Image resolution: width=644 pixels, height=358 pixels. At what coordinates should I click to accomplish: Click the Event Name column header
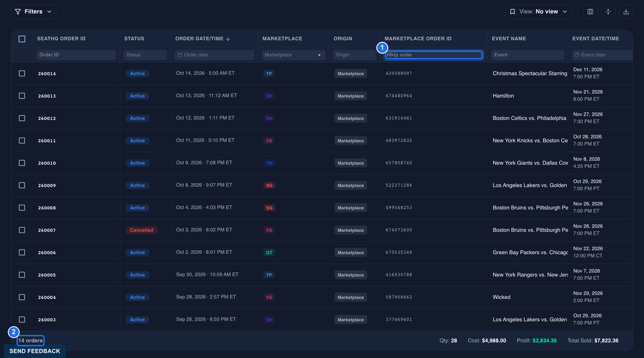coord(509,39)
